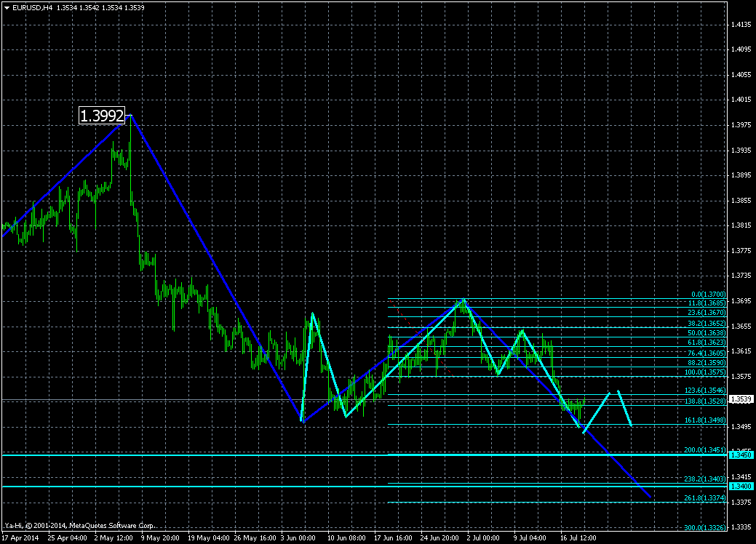This screenshot has height=544, width=756.
Task: Click the 25 Apr 04:00 time label
Action: coord(68,537)
